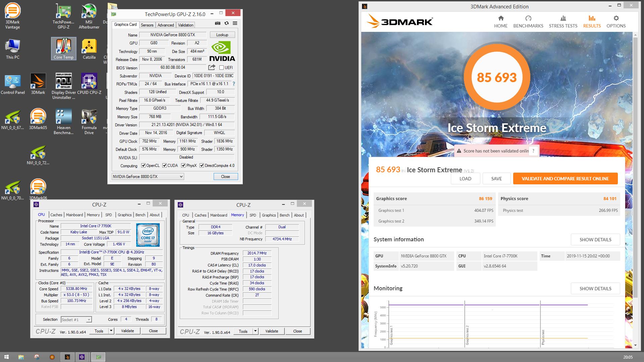Open Display Driver Uninstaller shortcut
The image size is (644, 362).
(63, 86)
